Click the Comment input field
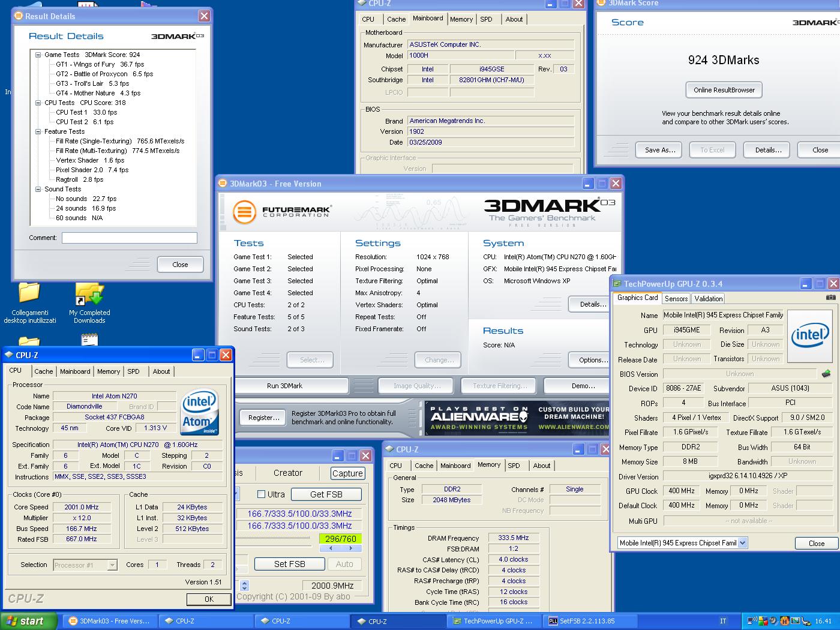The width and height of the screenshot is (840, 630). (x=130, y=238)
